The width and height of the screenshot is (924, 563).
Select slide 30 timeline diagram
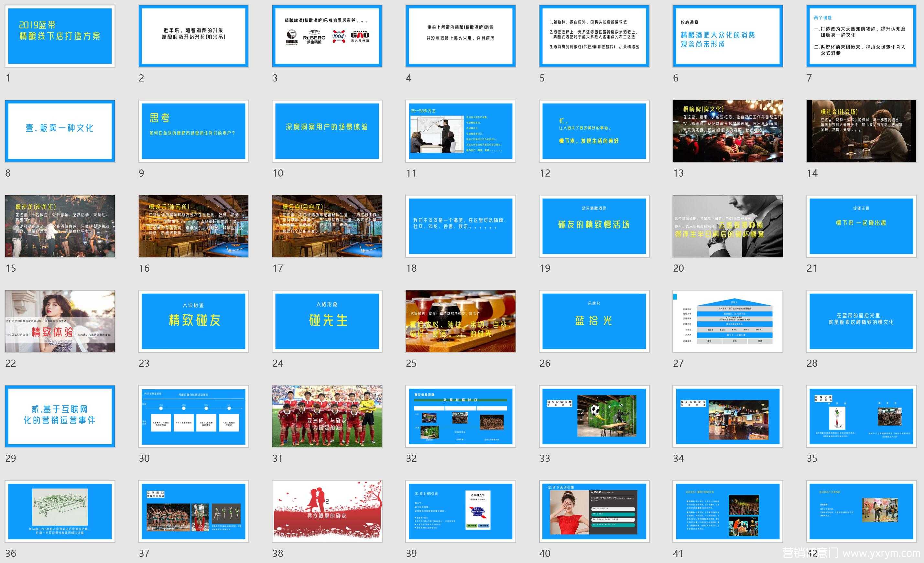pos(193,416)
